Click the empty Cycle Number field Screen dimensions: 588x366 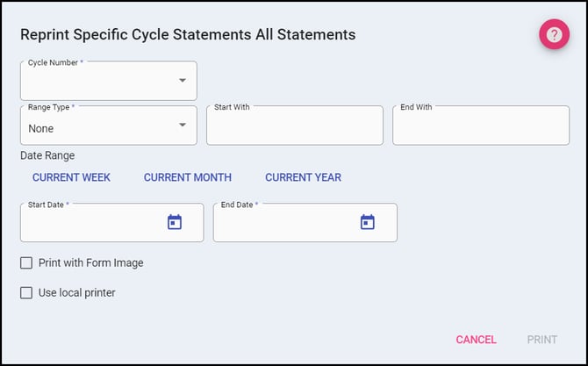97,83
